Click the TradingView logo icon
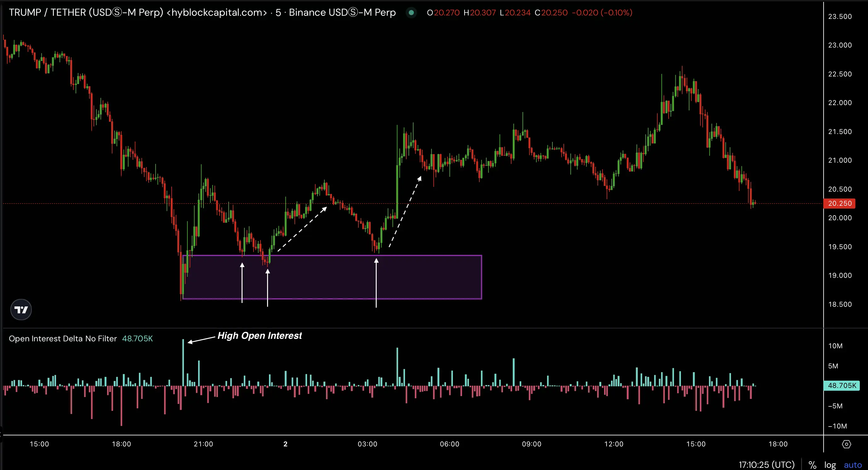The image size is (868, 470). point(21,310)
